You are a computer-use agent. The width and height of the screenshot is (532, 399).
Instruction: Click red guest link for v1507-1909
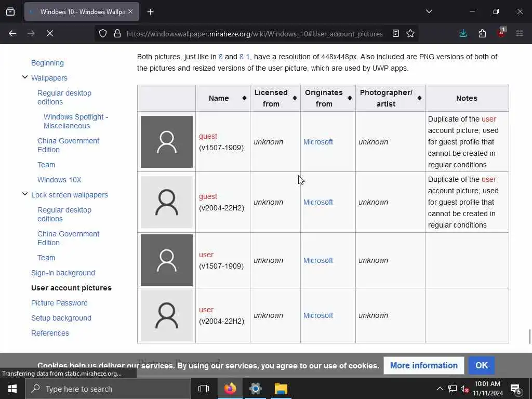[208, 136]
